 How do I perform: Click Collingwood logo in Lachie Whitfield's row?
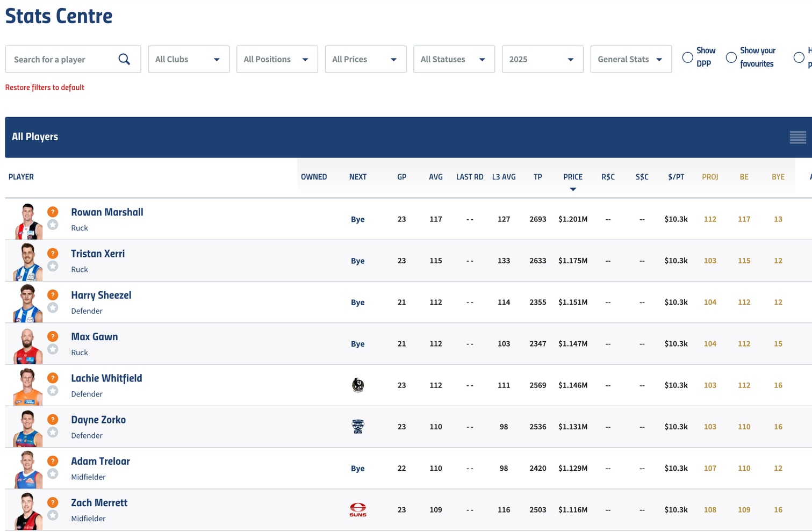tap(358, 385)
